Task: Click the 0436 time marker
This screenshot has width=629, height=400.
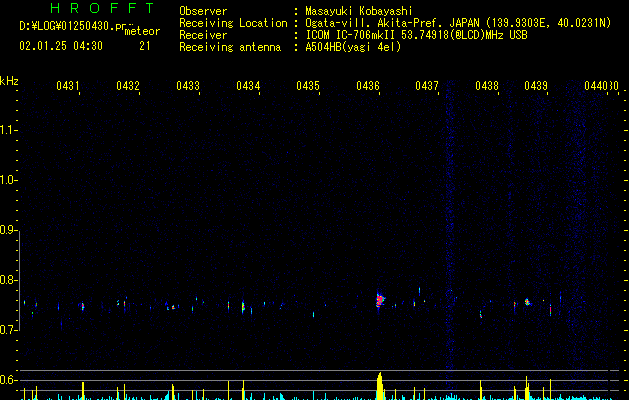Action: click(x=367, y=86)
